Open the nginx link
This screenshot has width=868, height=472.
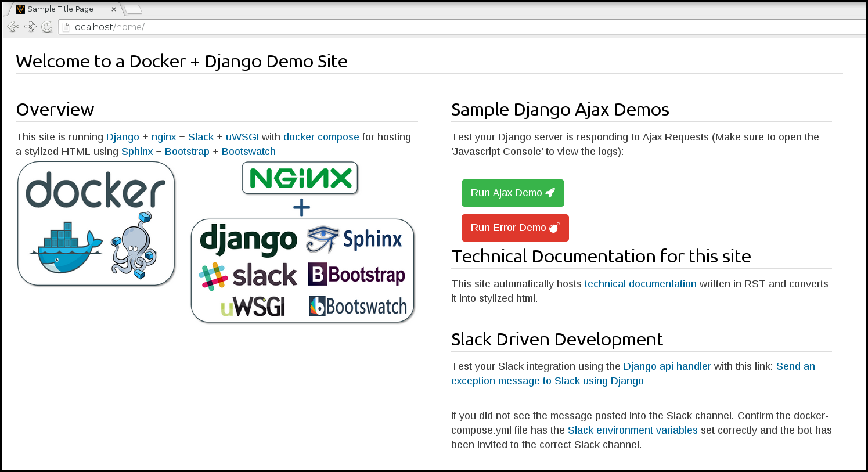[x=164, y=137]
